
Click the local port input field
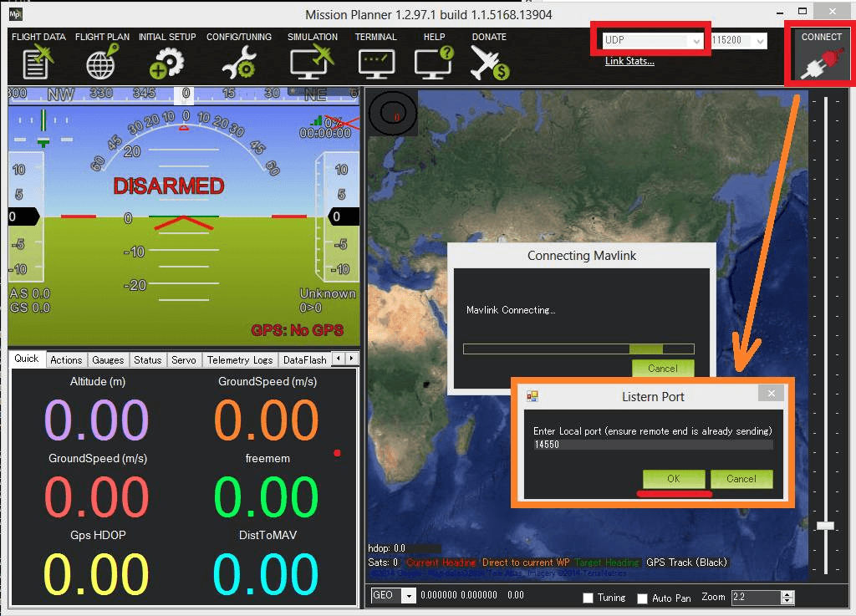pyautogui.click(x=652, y=445)
